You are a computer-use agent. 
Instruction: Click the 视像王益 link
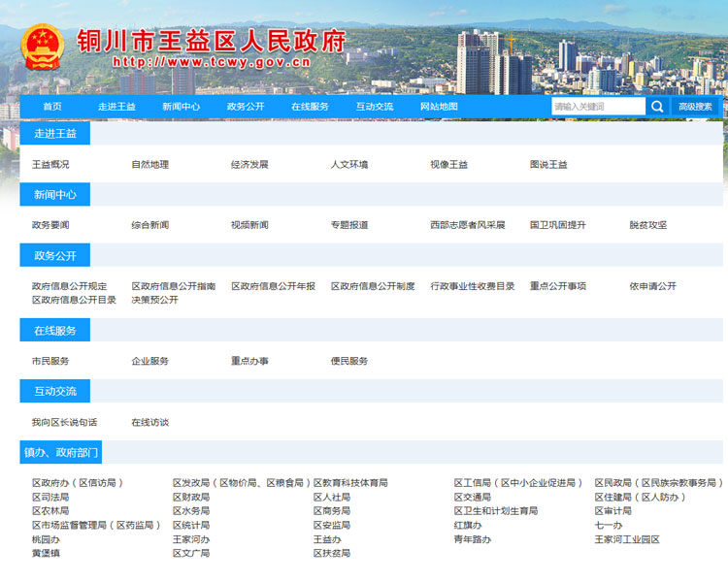tap(448, 165)
